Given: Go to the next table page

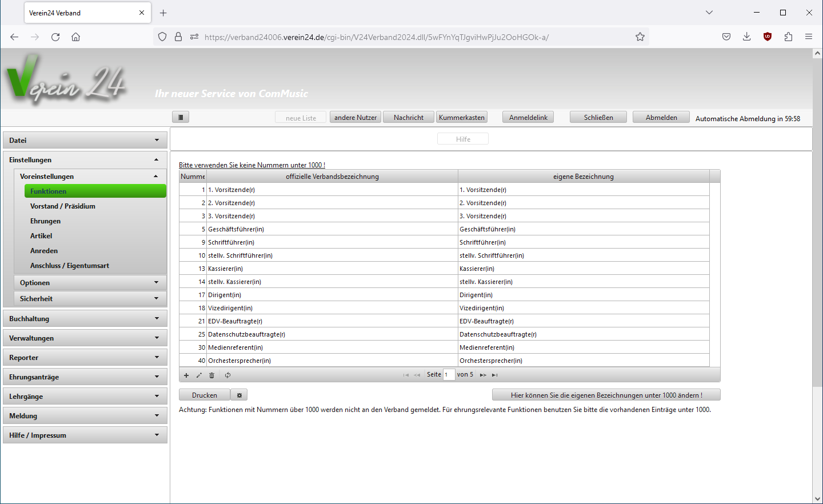Looking at the screenshot, I should pos(483,375).
